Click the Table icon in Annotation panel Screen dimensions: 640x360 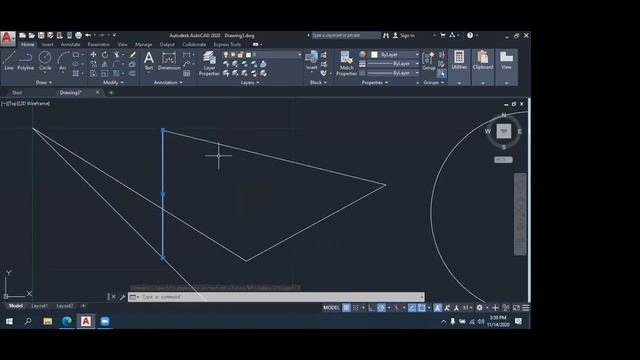[x=187, y=73]
